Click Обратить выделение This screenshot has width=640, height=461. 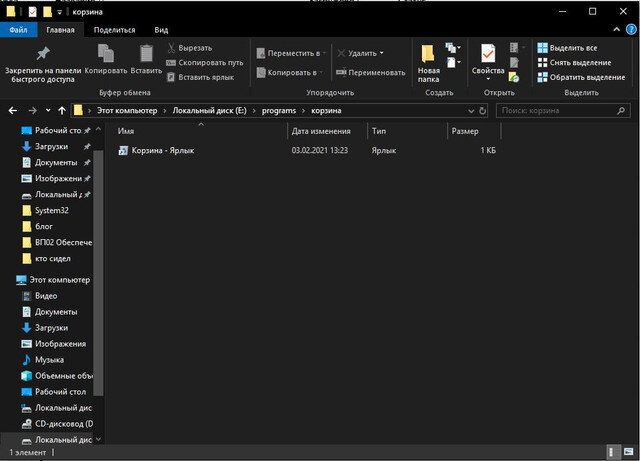(x=581, y=77)
